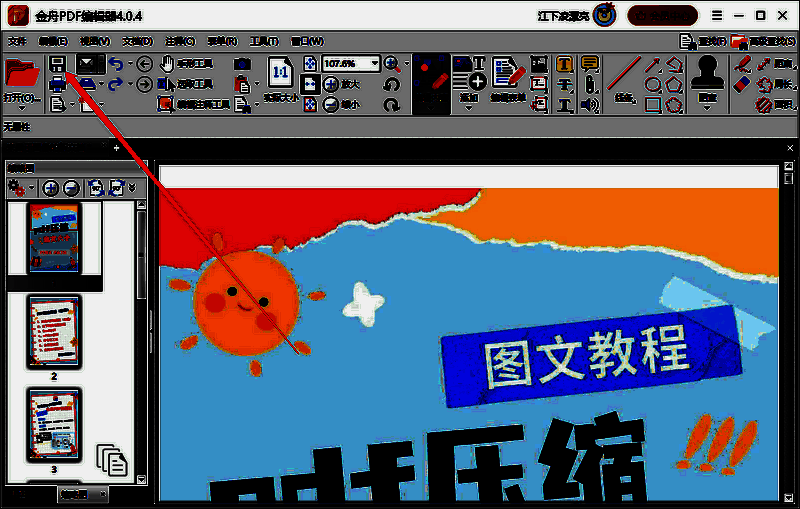The width and height of the screenshot is (800, 509).
Task: Expand the Undo history dropdown arrow
Action: [130, 64]
